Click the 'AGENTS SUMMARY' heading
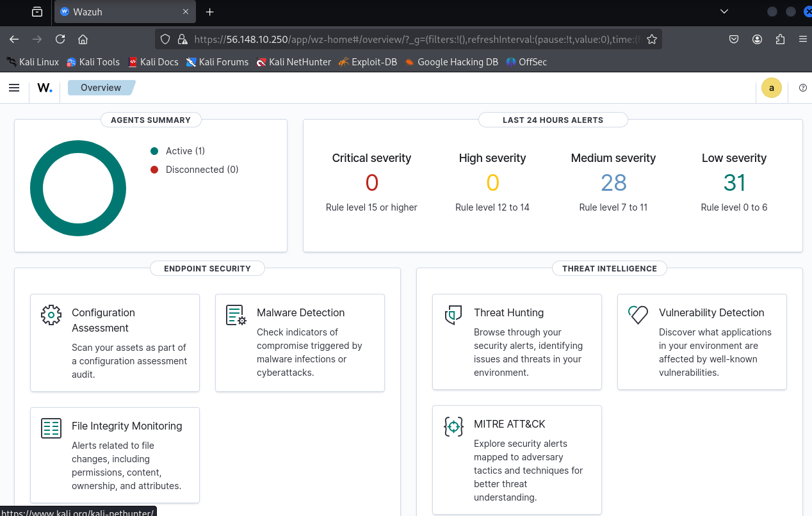 point(151,120)
